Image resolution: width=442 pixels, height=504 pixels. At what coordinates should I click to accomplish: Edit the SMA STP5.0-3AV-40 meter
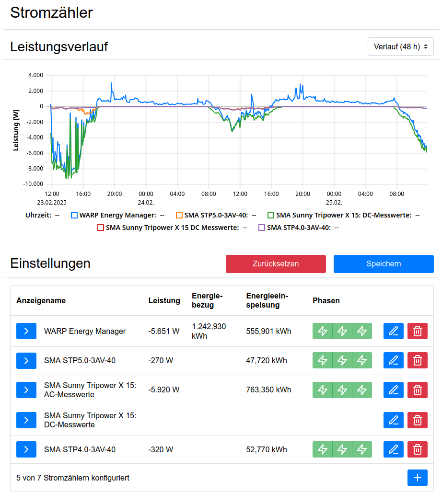click(393, 360)
